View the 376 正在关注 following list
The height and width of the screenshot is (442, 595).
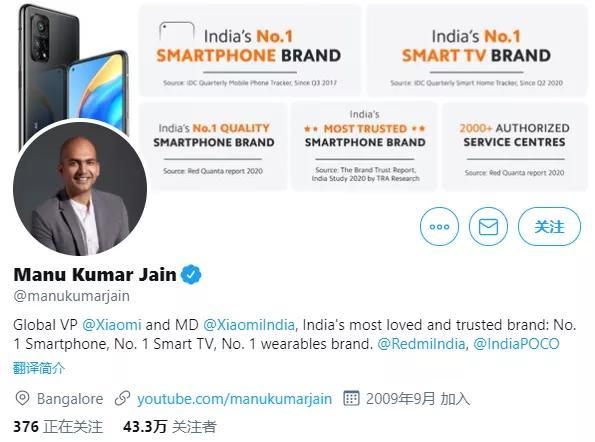(58, 427)
